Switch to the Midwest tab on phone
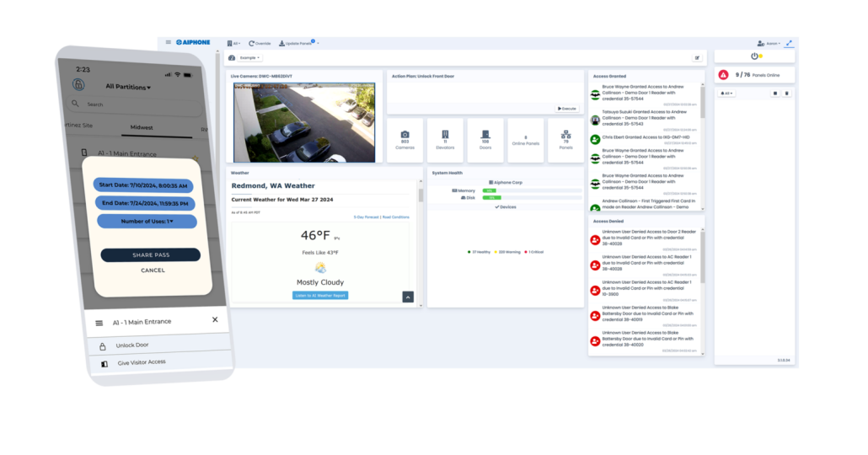This screenshot has width=868, height=455. [x=142, y=127]
